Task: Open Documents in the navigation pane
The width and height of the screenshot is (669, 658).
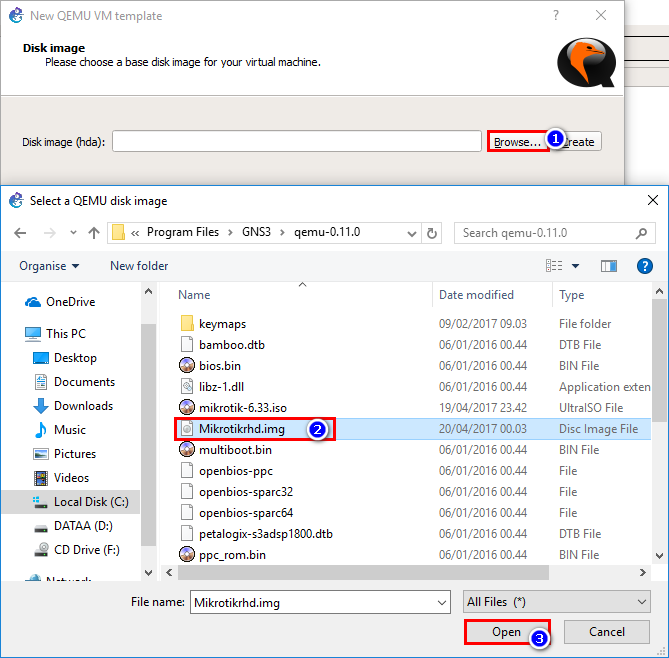Action: coord(74,382)
